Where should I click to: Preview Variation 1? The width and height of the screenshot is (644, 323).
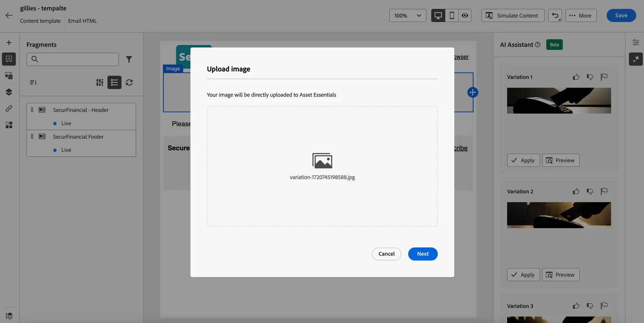tap(561, 160)
